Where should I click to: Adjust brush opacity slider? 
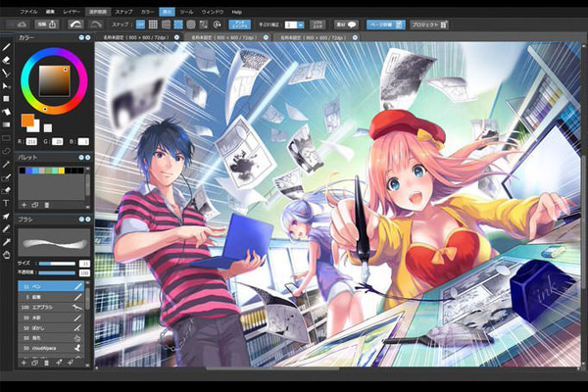pyautogui.click(x=58, y=272)
